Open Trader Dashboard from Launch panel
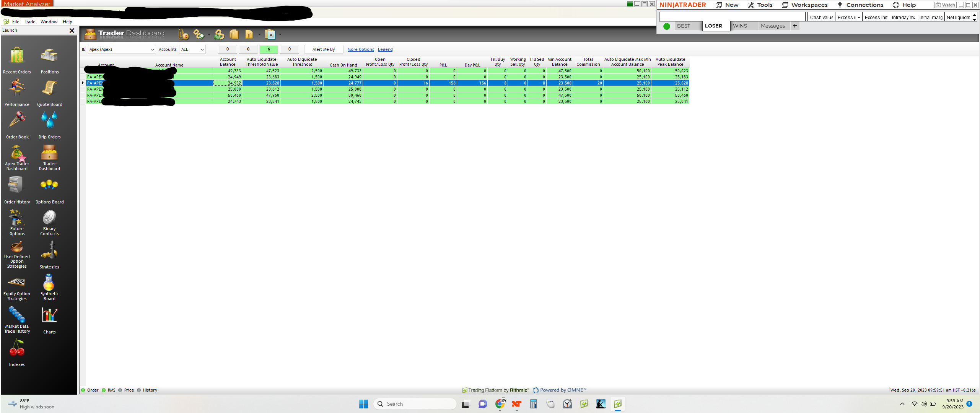Image resolution: width=980 pixels, height=413 pixels. [49, 158]
